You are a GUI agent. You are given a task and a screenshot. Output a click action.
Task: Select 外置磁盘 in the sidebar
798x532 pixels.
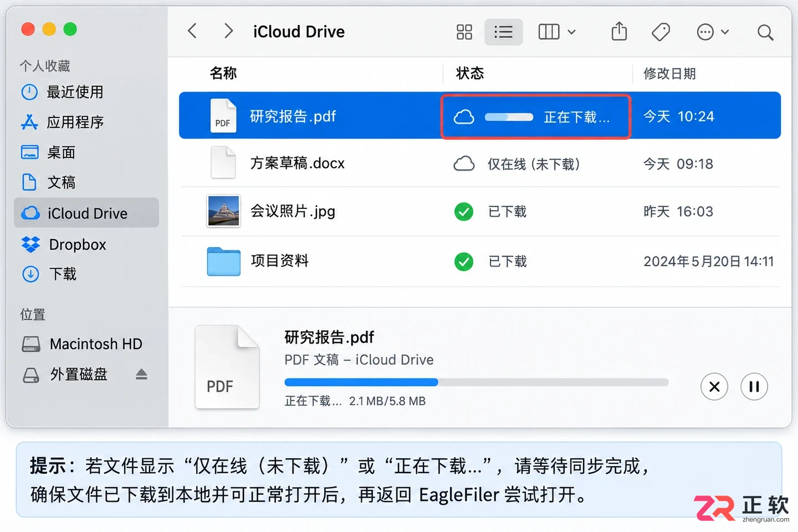(x=65, y=375)
